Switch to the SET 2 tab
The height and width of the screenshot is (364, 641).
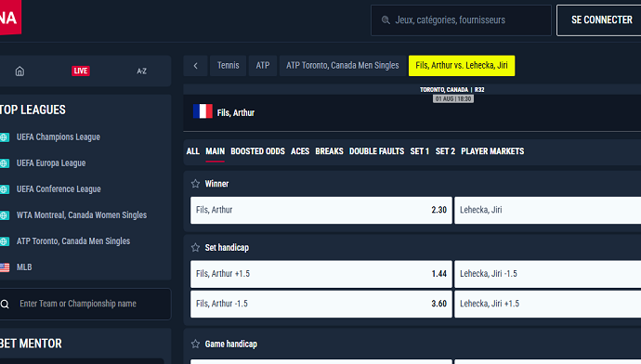tap(445, 151)
